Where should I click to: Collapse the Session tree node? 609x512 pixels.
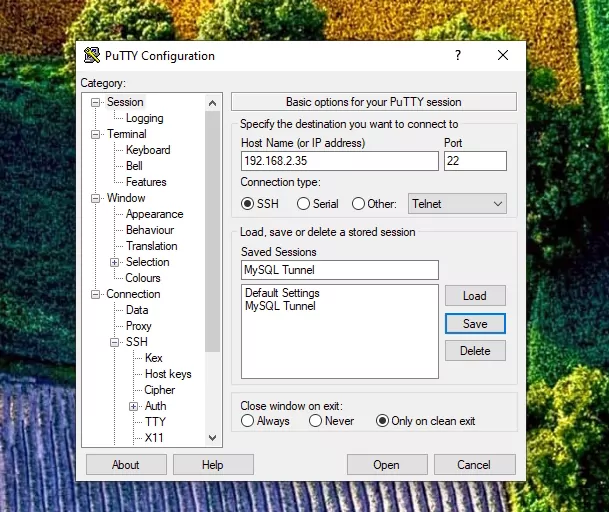pyautogui.click(x=95, y=102)
